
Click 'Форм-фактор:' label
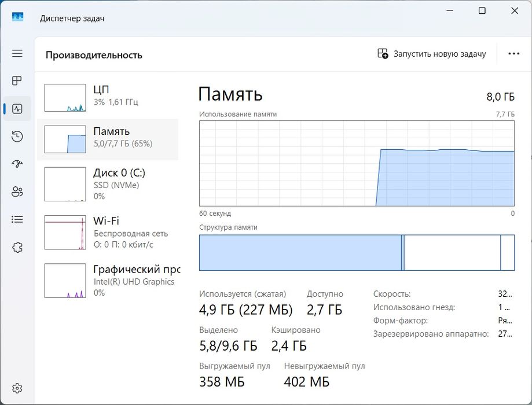(x=401, y=321)
